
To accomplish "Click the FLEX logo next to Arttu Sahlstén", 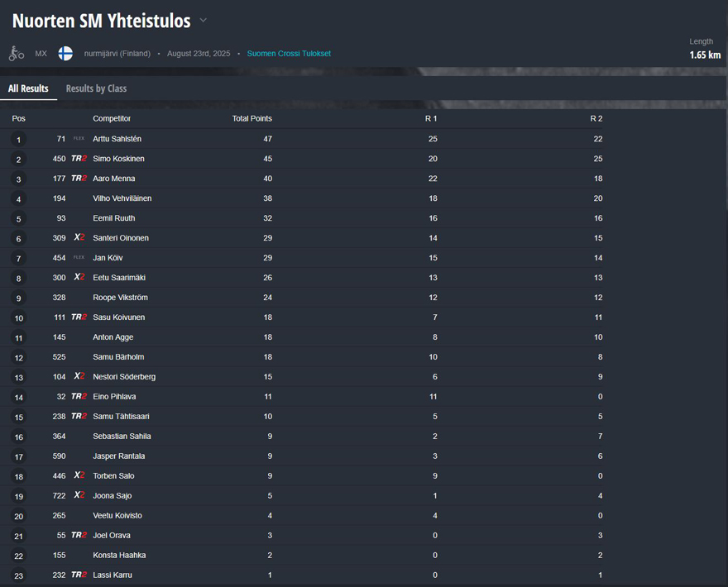I will point(79,138).
